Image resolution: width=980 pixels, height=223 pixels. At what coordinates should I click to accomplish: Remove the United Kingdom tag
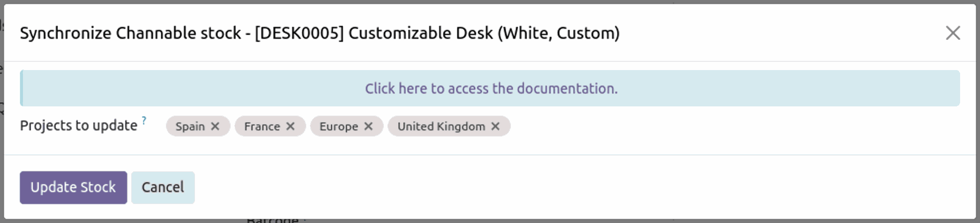click(x=495, y=126)
